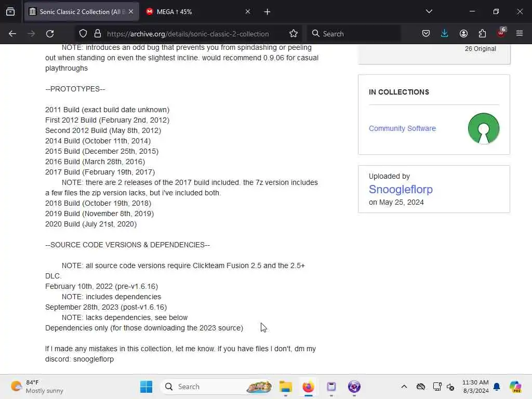Click "Dependencies only" line text
Screen dimensions: 532x399
click(x=144, y=328)
